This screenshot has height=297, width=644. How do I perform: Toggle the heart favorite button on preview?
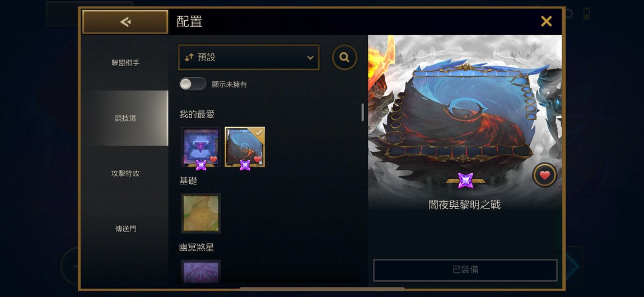point(545,175)
